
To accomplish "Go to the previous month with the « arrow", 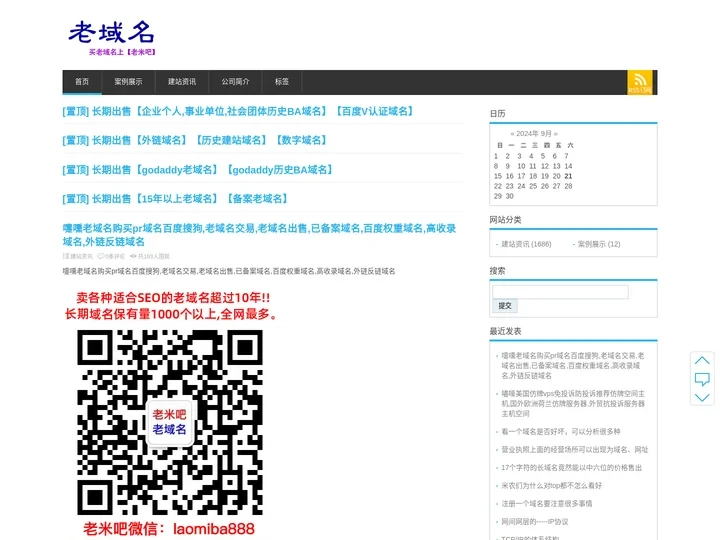I will click(x=512, y=134).
